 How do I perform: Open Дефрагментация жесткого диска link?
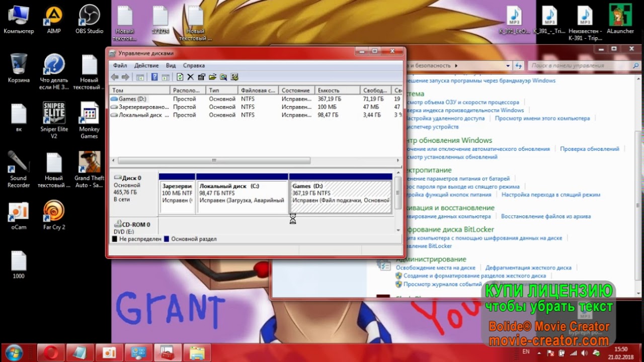(x=528, y=268)
